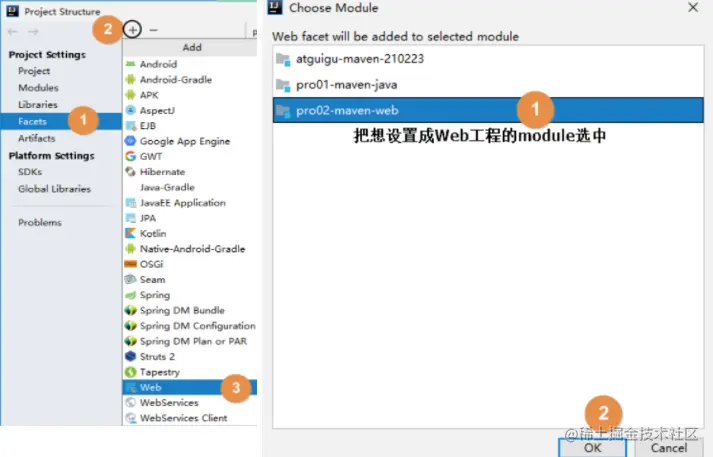The height and width of the screenshot is (457, 713).
Task: Open Artifacts under Project Settings
Action: [x=36, y=138]
